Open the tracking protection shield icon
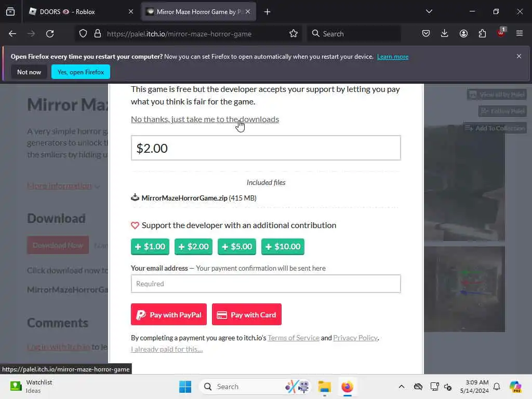Viewport: 532px width, 399px height. click(83, 34)
